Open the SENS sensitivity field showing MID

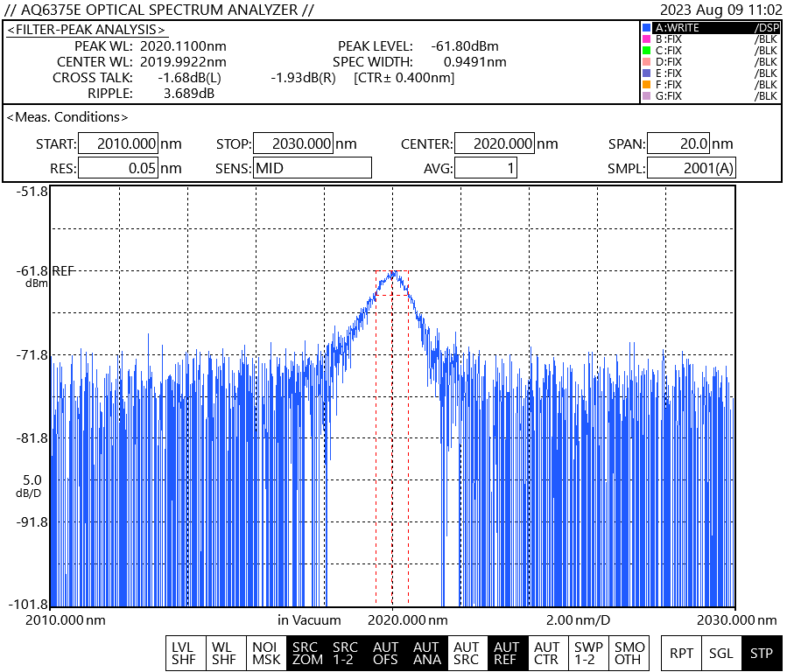click(312, 168)
